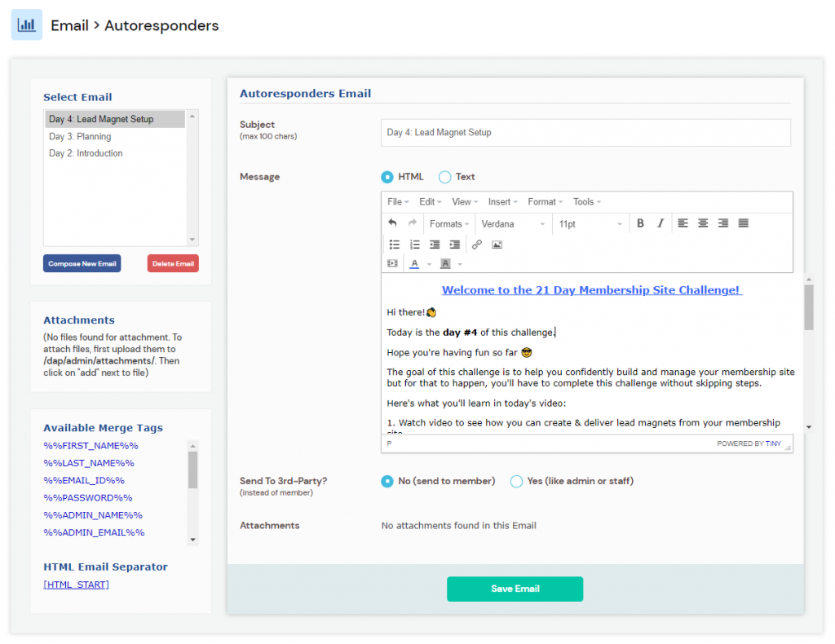Screen dimensions: 835x644
Task: Select the numbered list icon
Action: pos(415,244)
